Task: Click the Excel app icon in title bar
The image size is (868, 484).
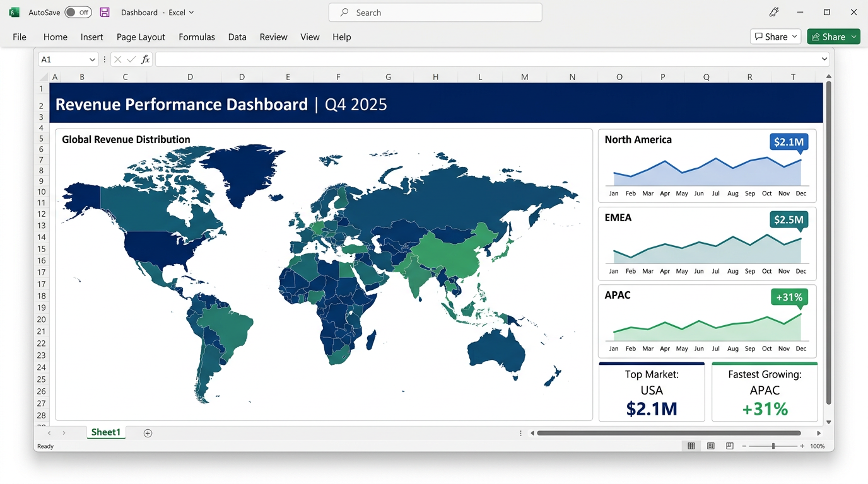Action: click(x=14, y=13)
